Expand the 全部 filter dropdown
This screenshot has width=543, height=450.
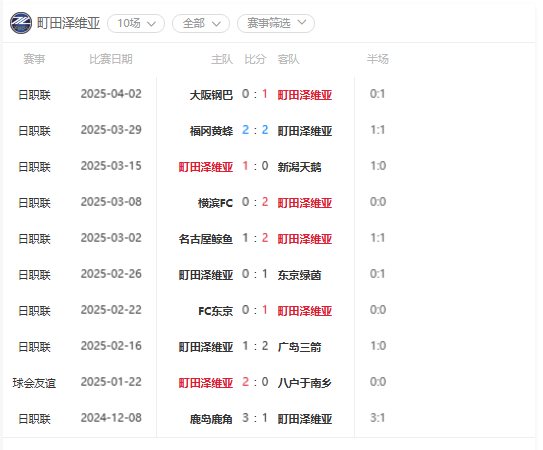[201, 24]
